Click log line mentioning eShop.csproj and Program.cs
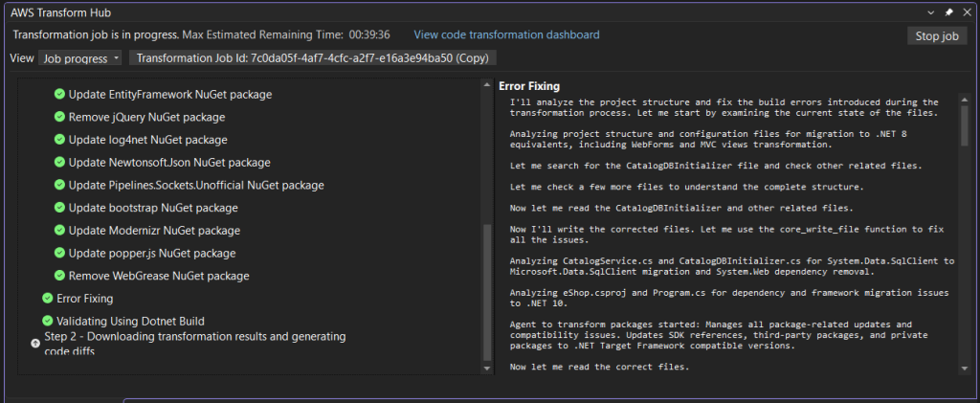Image resolution: width=980 pixels, height=403 pixels. [x=729, y=298]
